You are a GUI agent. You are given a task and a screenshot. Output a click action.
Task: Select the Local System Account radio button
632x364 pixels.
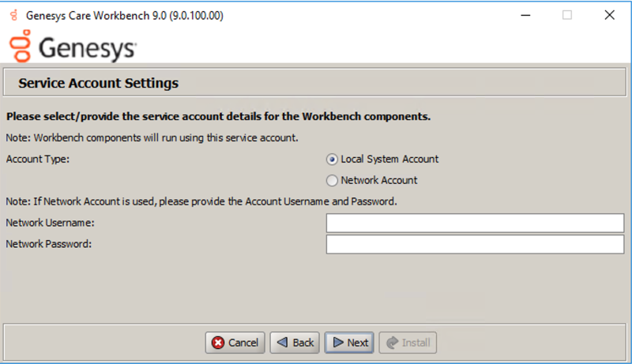coord(332,159)
